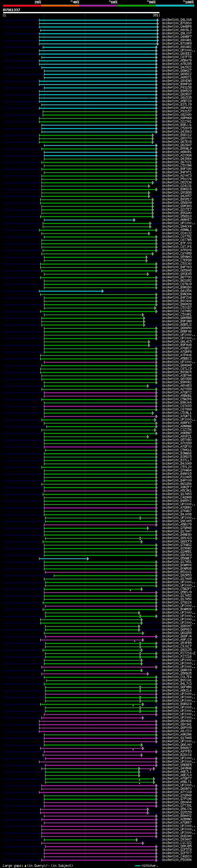Select the UniRef100_Q6NVI8 label
This screenshot has height=868, width=197.
click(x=177, y=670)
